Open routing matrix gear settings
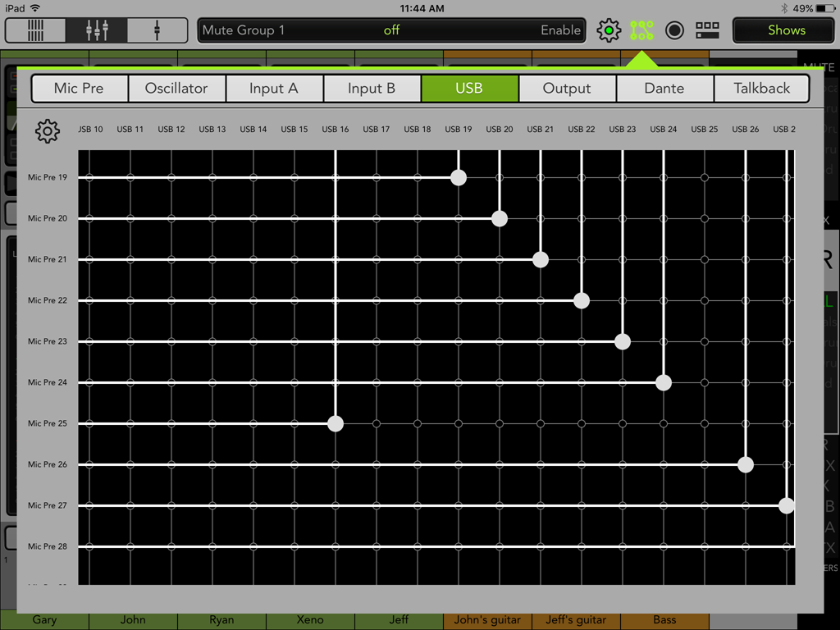 click(48, 130)
